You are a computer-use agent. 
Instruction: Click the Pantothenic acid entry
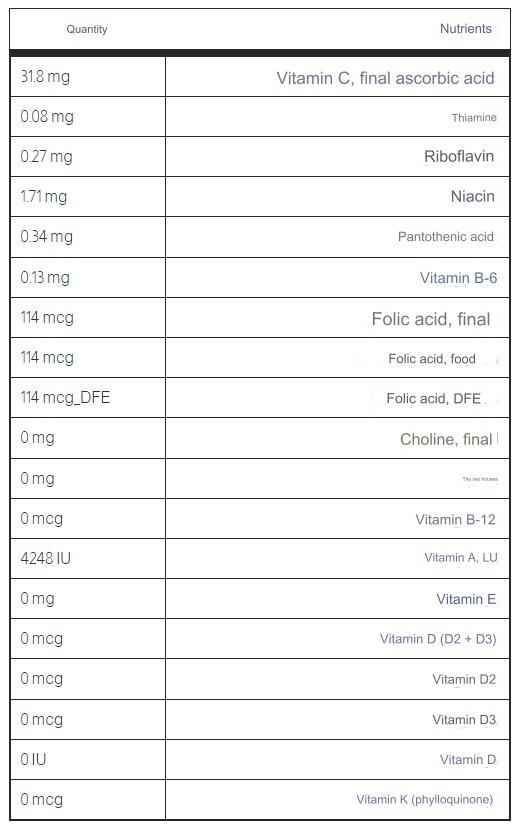point(446,237)
